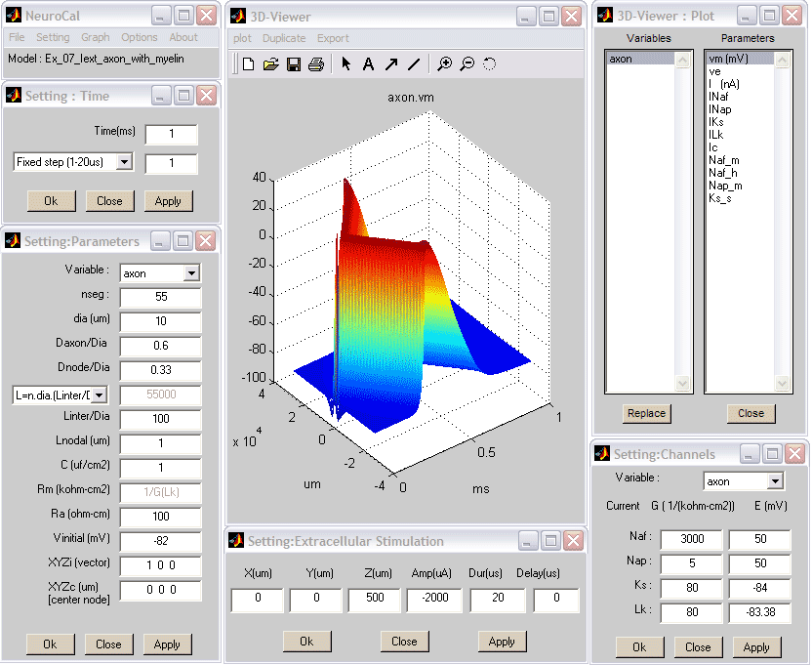Click the Replace button in 3D-Viewer : Plot

pyautogui.click(x=646, y=414)
